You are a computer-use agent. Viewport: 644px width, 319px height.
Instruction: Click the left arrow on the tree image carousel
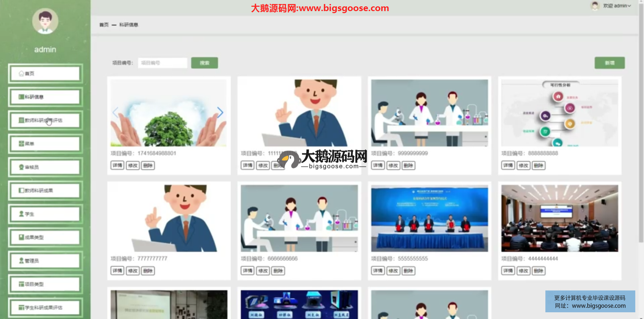coord(115,112)
